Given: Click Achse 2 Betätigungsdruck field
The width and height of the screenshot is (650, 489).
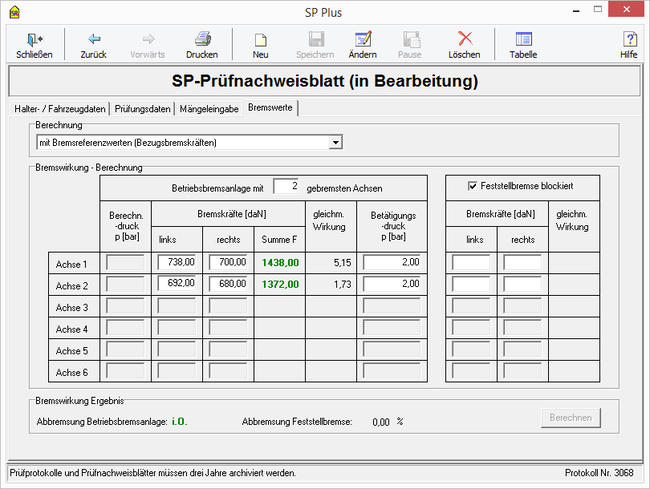Looking at the screenshot, I should click(392, 284).
